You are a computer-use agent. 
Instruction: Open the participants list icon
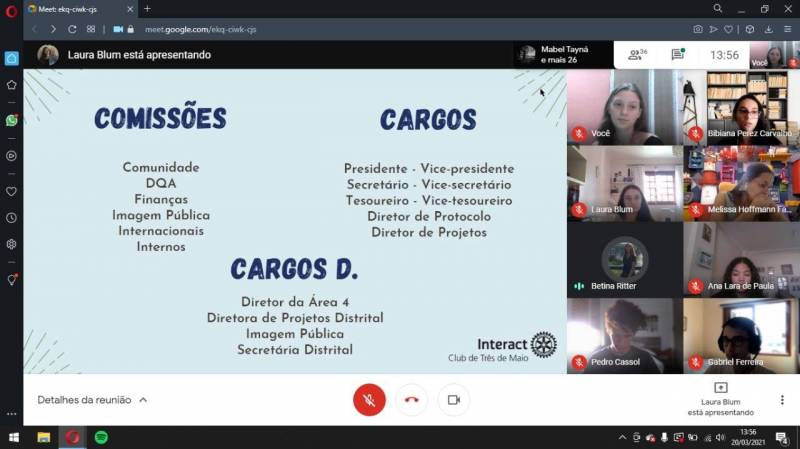click(x=636, y=55)
